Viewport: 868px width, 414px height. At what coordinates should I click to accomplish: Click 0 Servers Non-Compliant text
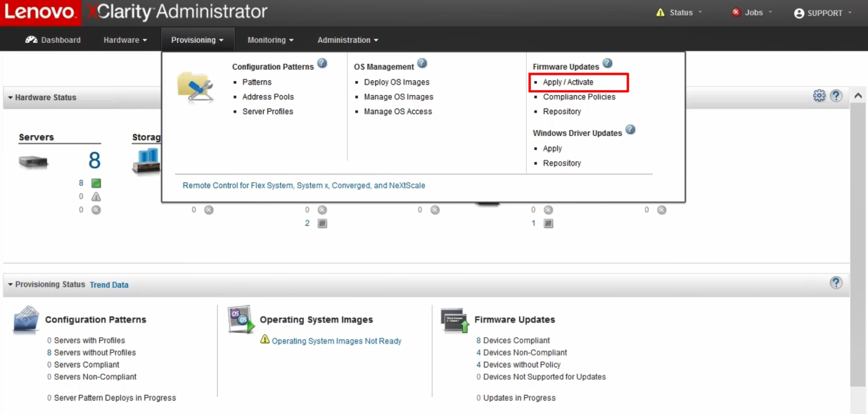point(91,377)
